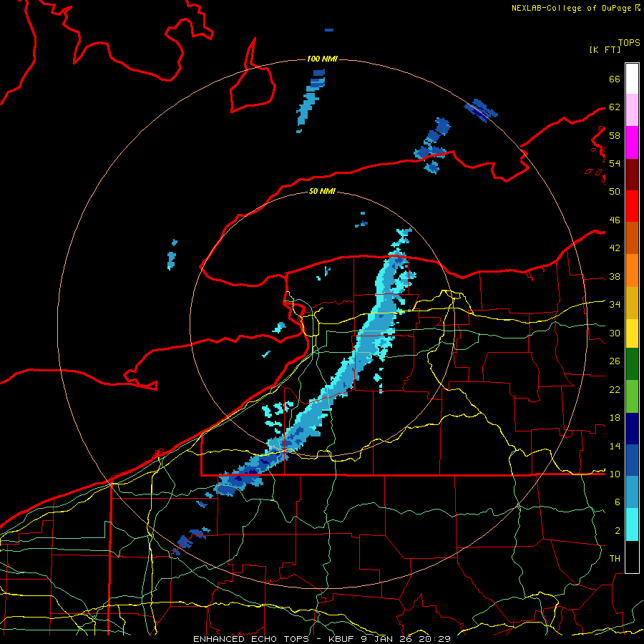Click the 50 legend value on scale

[x=615, y=191]
